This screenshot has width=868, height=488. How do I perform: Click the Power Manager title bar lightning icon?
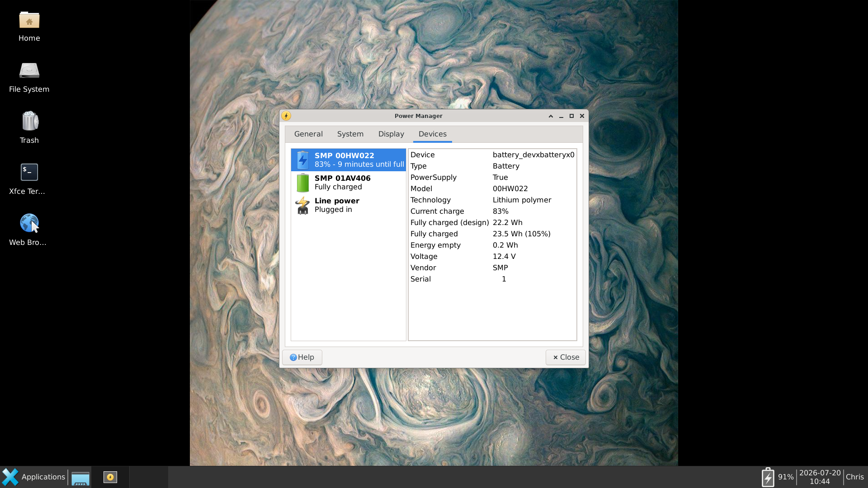[x=286, y=116]
